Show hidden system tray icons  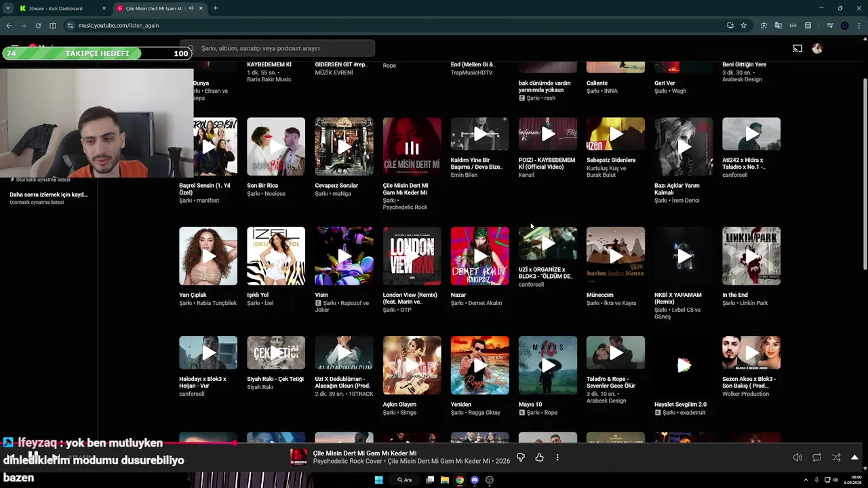[x=806, y=480]
